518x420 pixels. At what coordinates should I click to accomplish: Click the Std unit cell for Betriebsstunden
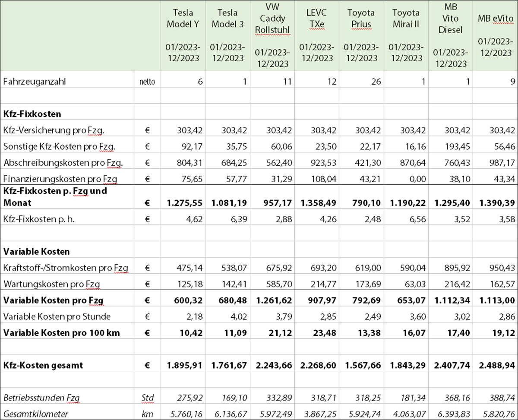coord(147,398)
